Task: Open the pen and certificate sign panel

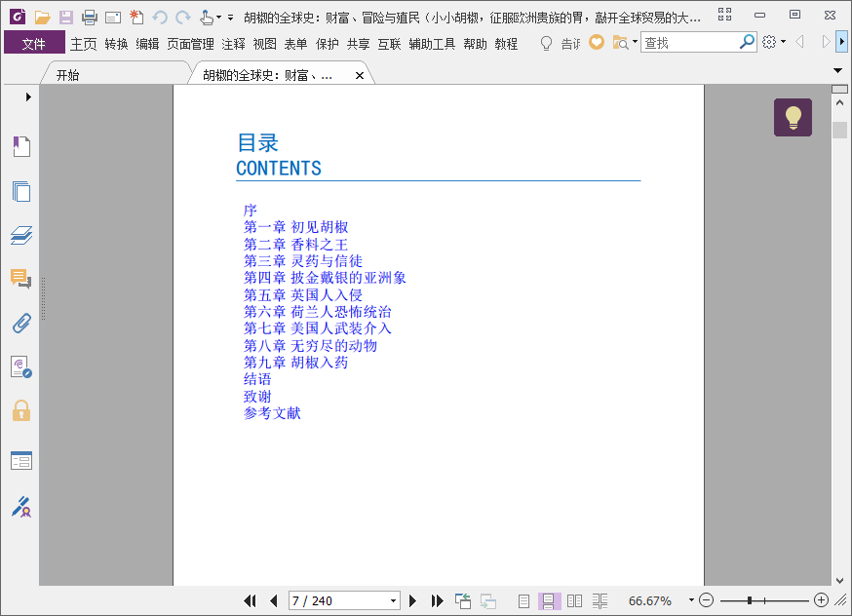Action: click(21, 506)
